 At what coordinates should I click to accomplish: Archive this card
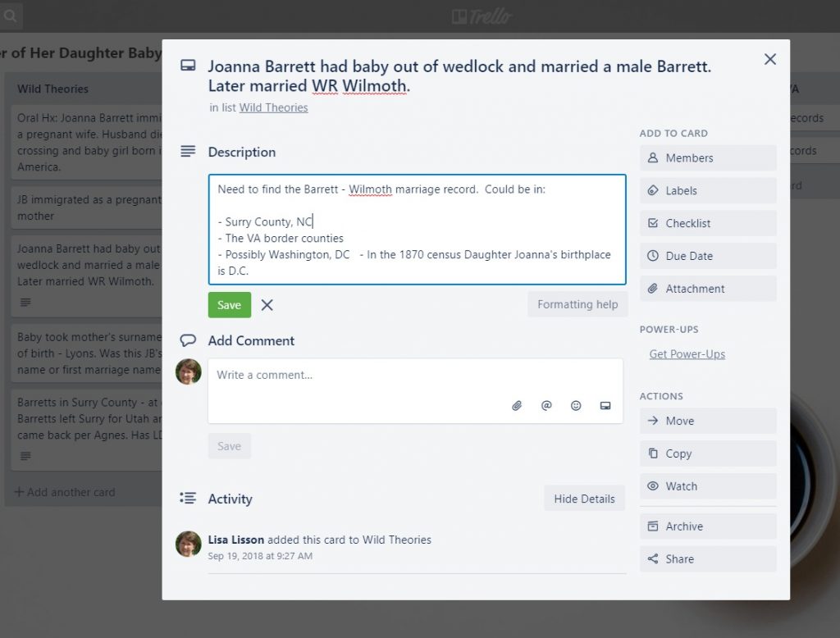click(708, 526)
